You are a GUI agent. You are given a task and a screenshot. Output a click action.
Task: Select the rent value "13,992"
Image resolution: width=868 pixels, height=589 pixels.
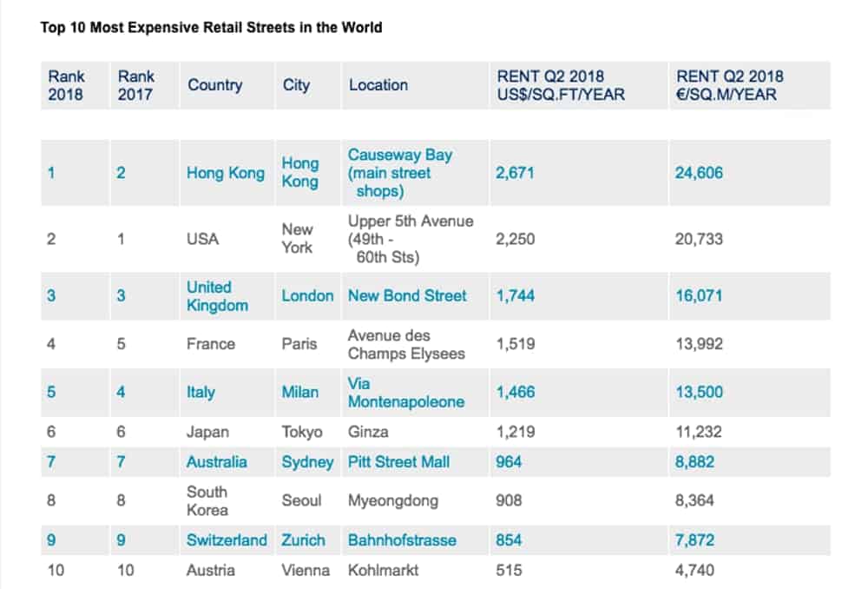click(699, 344)
